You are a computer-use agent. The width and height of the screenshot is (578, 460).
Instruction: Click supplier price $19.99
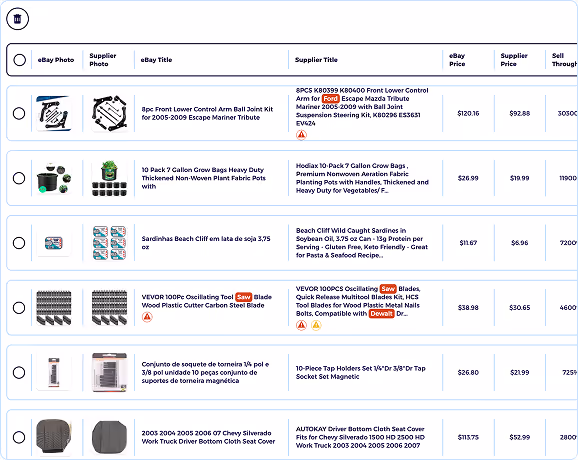(x=519, y=178)
